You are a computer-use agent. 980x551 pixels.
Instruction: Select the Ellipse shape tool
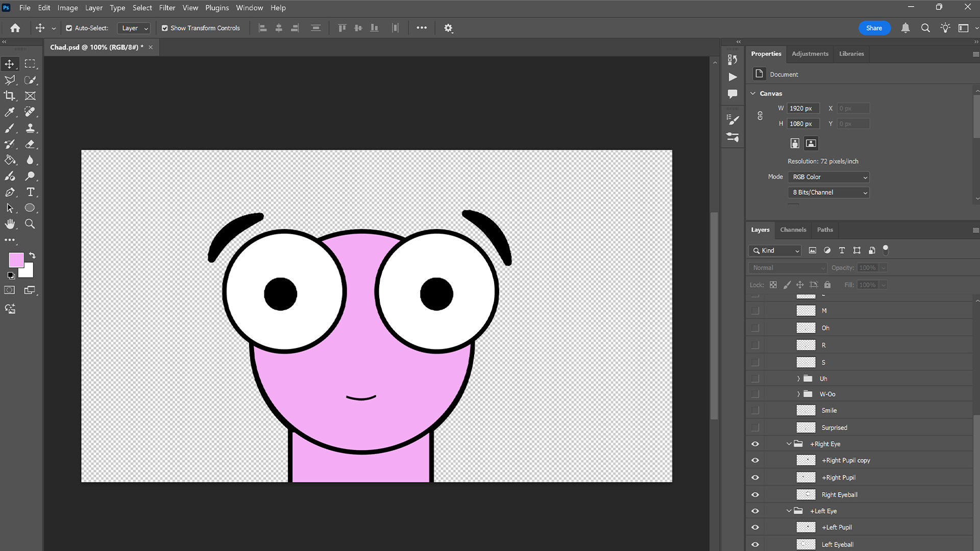pyautogui.click(x=30, y=208)
